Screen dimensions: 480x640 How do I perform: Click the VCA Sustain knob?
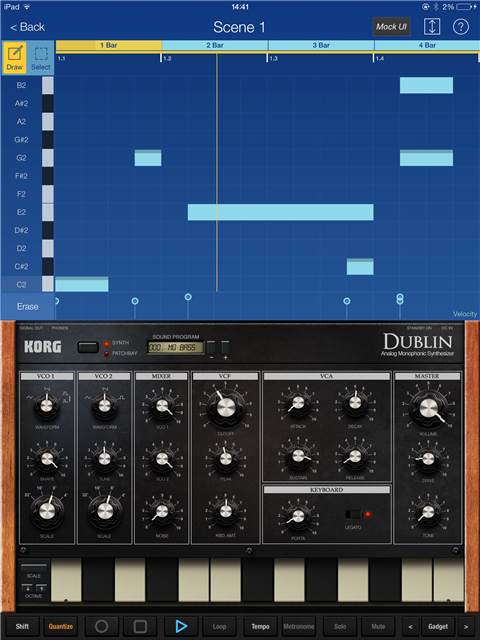pyautogui.click(x=298, y=456)
